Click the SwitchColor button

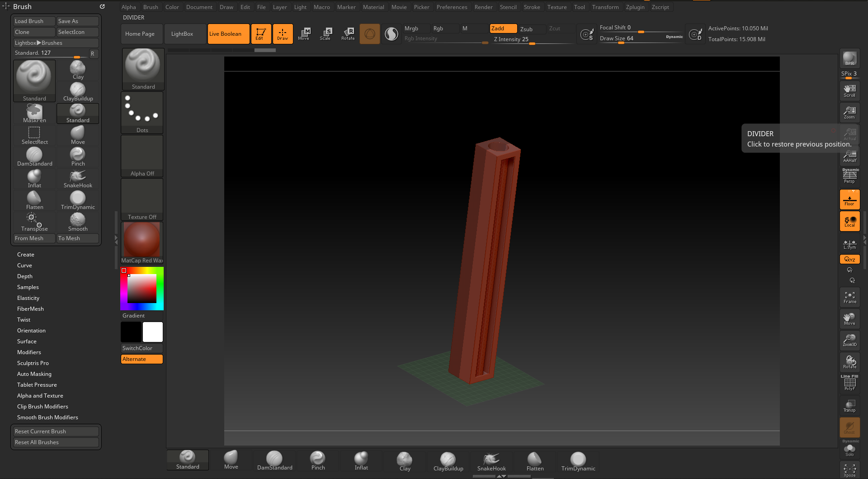[142, 348]
